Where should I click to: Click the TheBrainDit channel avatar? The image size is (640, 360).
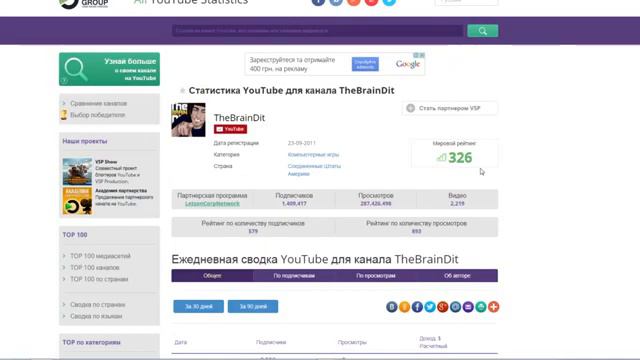188,120
